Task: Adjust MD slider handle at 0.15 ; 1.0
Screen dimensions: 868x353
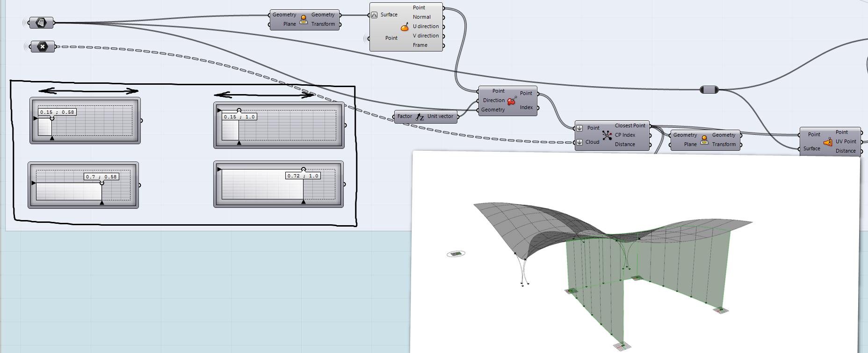Action: pyautogui.click(x=239, y=110)
